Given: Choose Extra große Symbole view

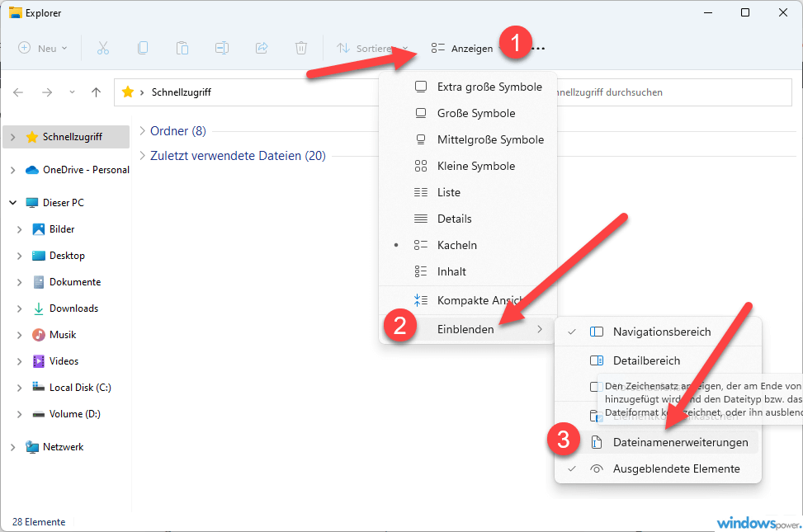Looking at the screenshot, I should coord(468,87).
